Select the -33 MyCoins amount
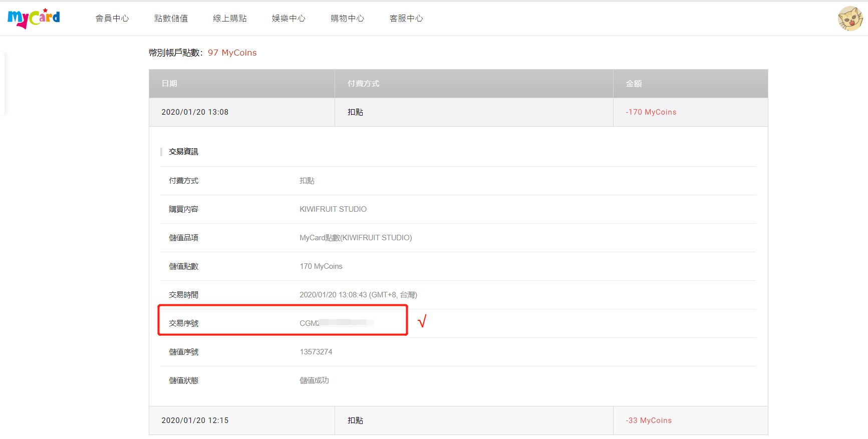This screenshot has width=868, height=439. pyautogui.click(x=649, y=420)
